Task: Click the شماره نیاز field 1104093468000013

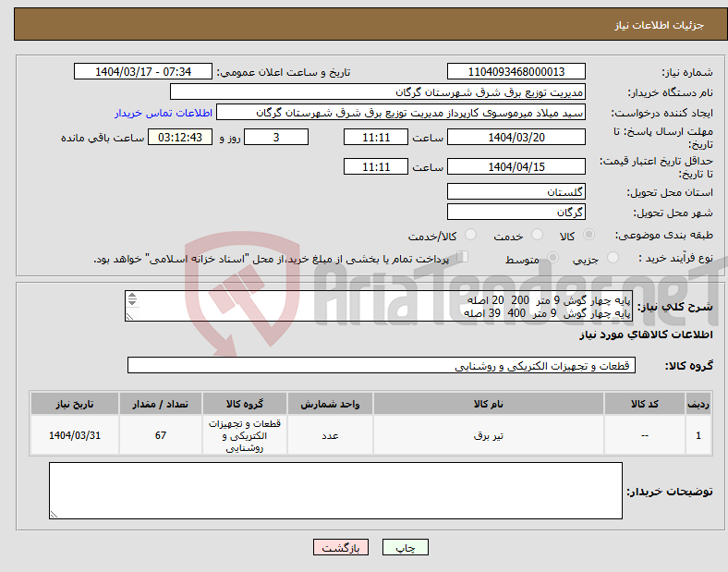Action: point(516,71)
